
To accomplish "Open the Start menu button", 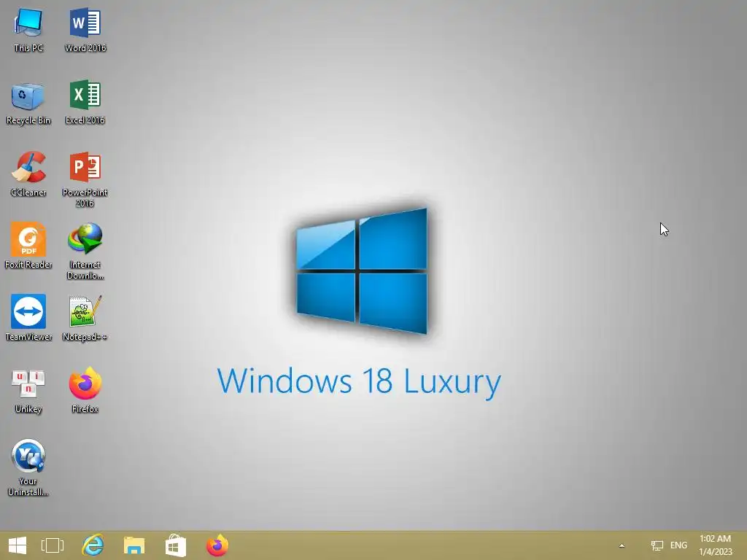I will 18,545.
